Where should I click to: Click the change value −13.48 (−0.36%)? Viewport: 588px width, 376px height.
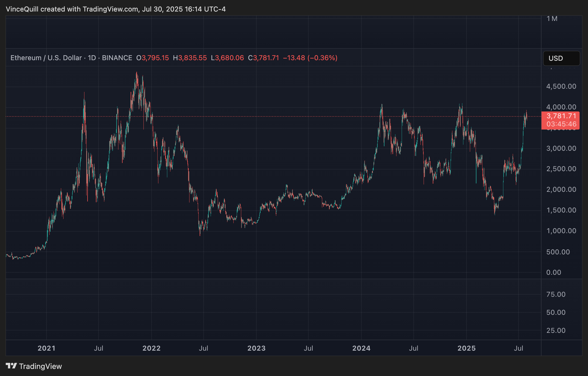point(310,58)
